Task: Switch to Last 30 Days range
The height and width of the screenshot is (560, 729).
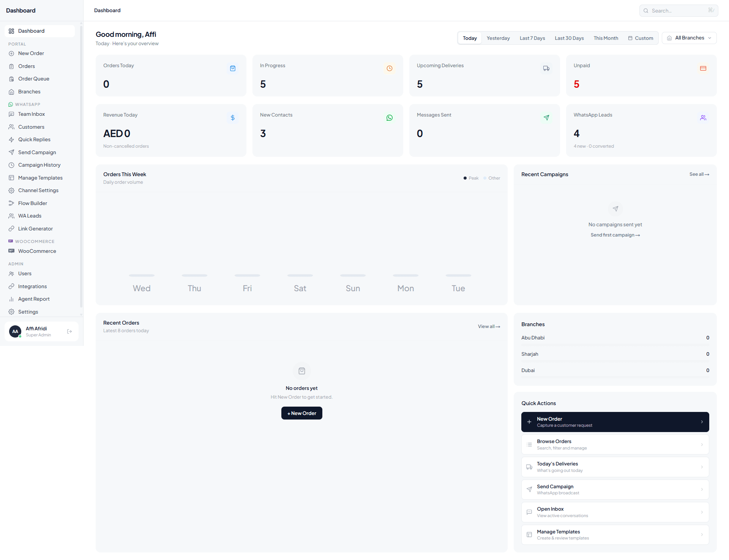Action: [569, 38]
